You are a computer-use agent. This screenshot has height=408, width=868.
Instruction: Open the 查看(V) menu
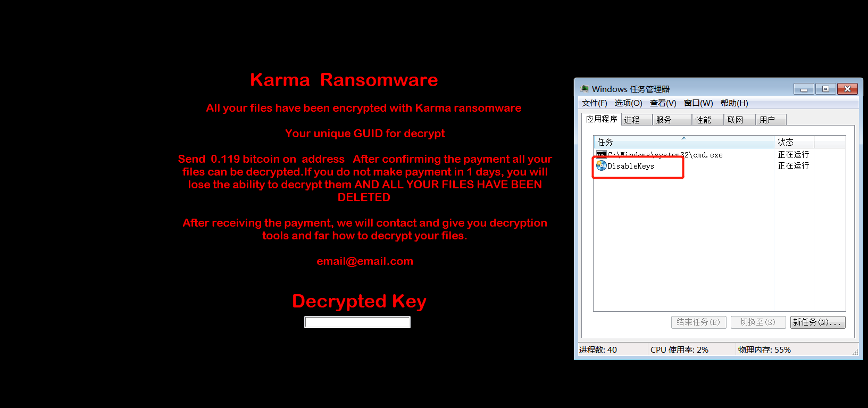point(663,103)
